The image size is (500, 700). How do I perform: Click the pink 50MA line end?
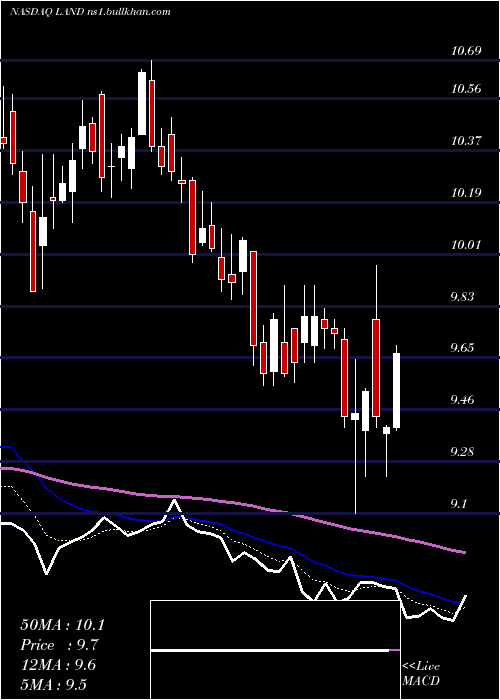[464, 552]
